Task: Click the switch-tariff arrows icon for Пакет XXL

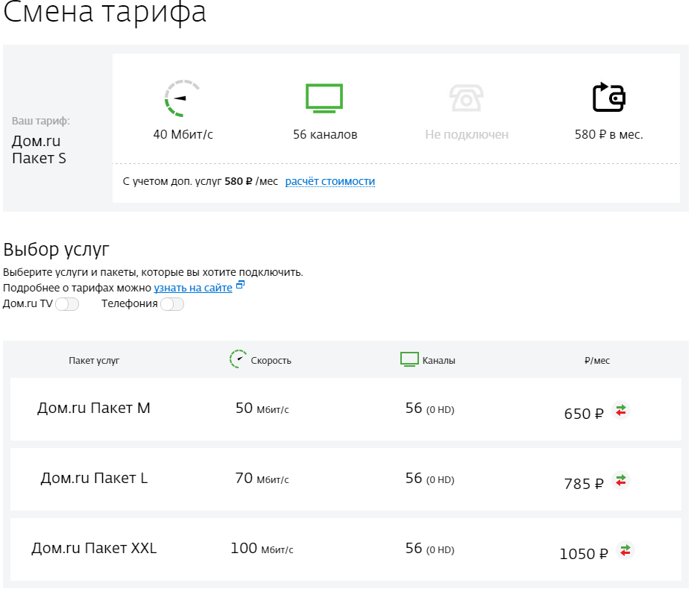Action: pos(625,550)
